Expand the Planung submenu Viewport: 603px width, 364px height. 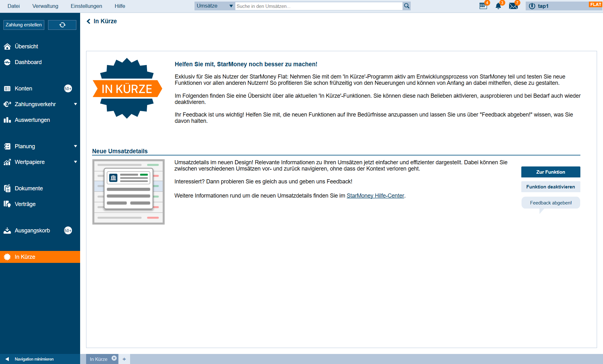tap(75, 146)
